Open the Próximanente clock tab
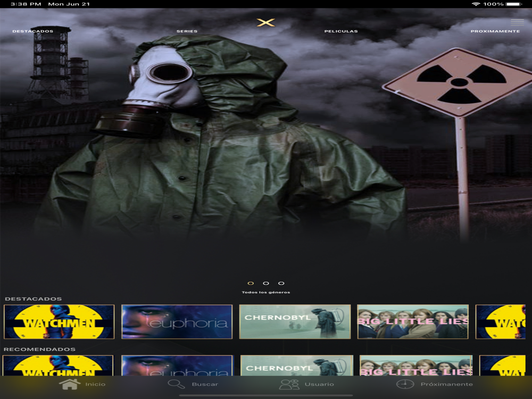Image resolution: width=532 pixels, height=399 pixels. (x=434, y=384)
